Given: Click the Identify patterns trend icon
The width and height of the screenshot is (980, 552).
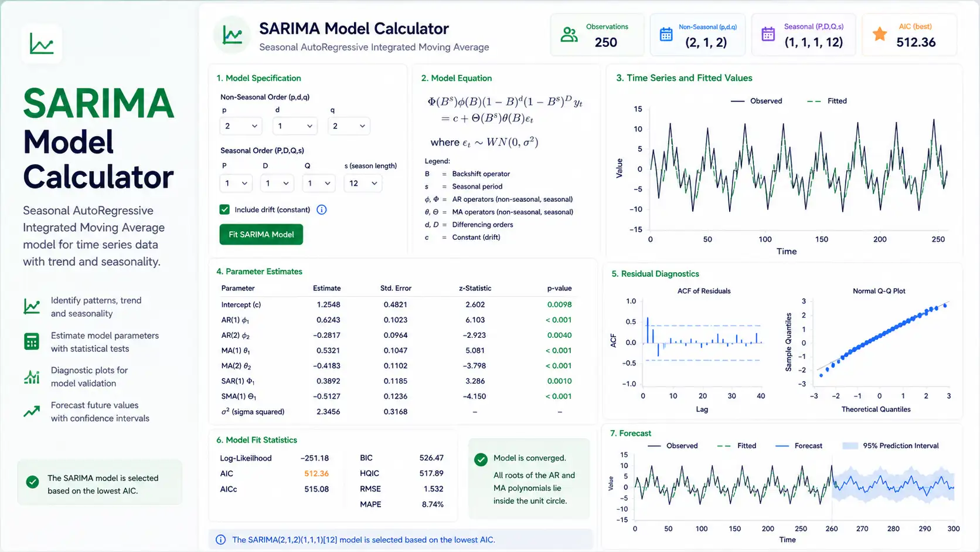Looking at the screenshot, I should click(32, 306).
